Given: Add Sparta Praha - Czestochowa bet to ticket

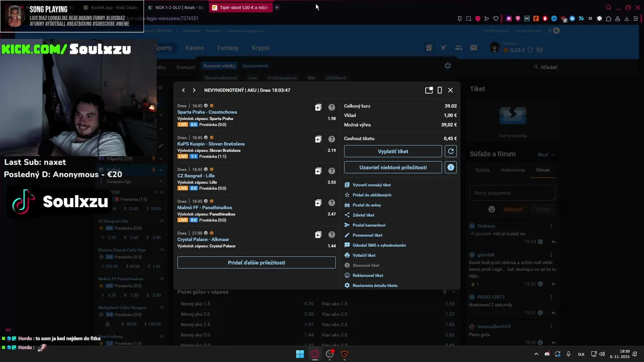Looking at the screenshot, I should click(x=318, y=107).
